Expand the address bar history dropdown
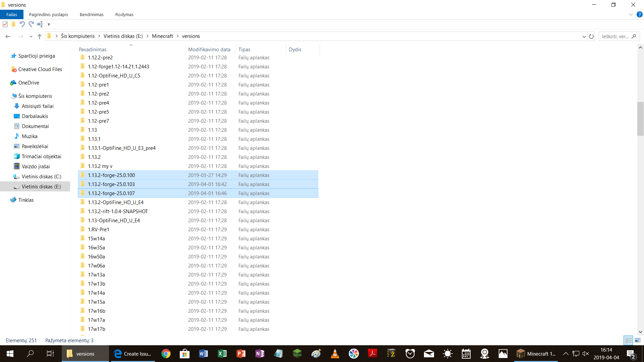644x362 pixels. [584, 36]
